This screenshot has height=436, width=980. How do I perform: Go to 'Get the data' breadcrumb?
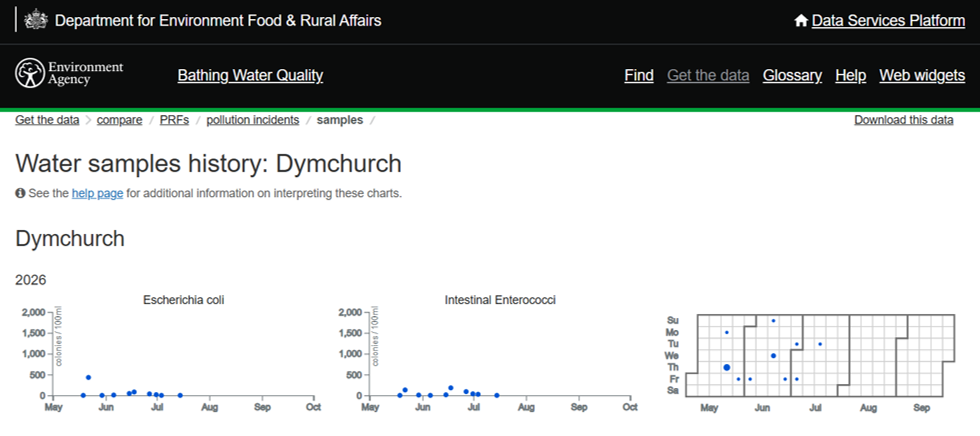(48, 120)
